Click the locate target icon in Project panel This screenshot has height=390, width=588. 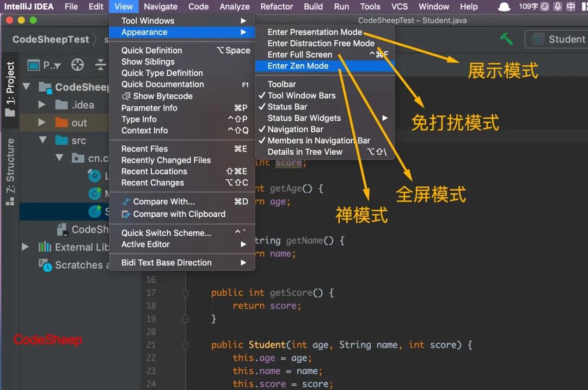[x=78, y=65]
